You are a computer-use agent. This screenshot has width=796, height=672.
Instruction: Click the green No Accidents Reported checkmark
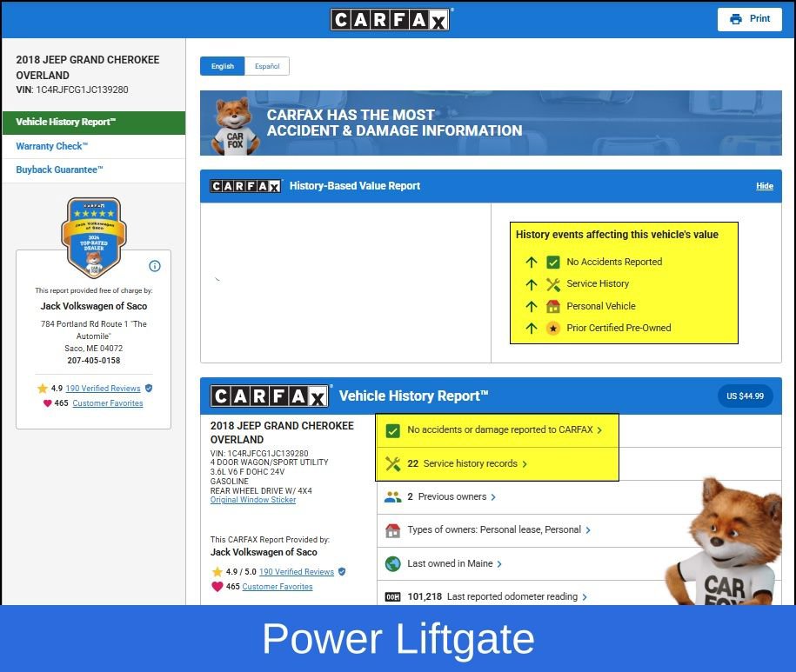(x=553, y=262)
